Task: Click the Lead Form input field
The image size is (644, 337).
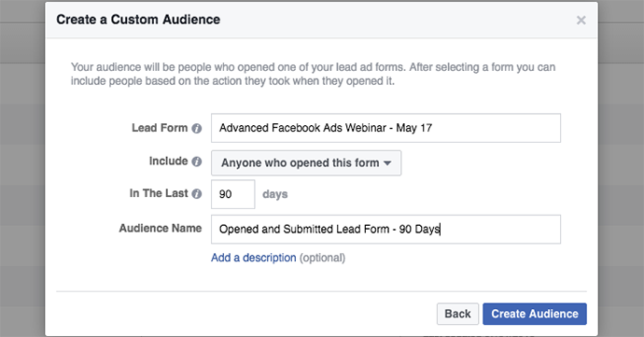Action: coord(385,128)
